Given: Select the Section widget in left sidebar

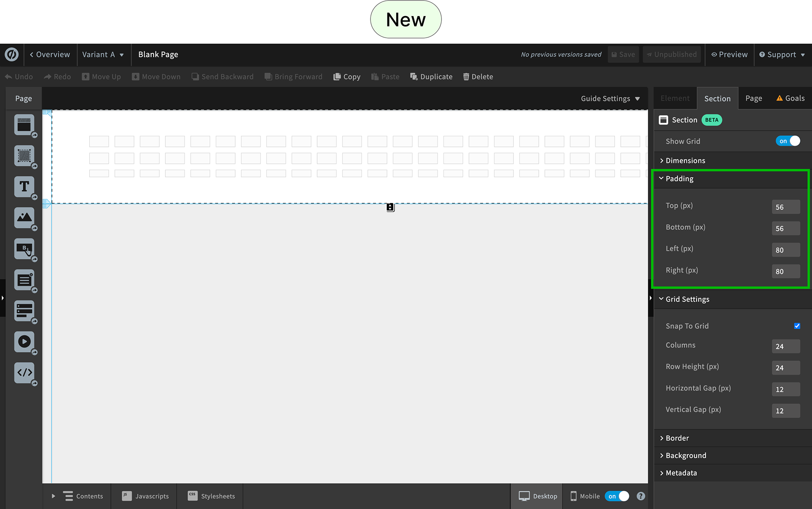Looking at the screenshot, I should [24, 125].
